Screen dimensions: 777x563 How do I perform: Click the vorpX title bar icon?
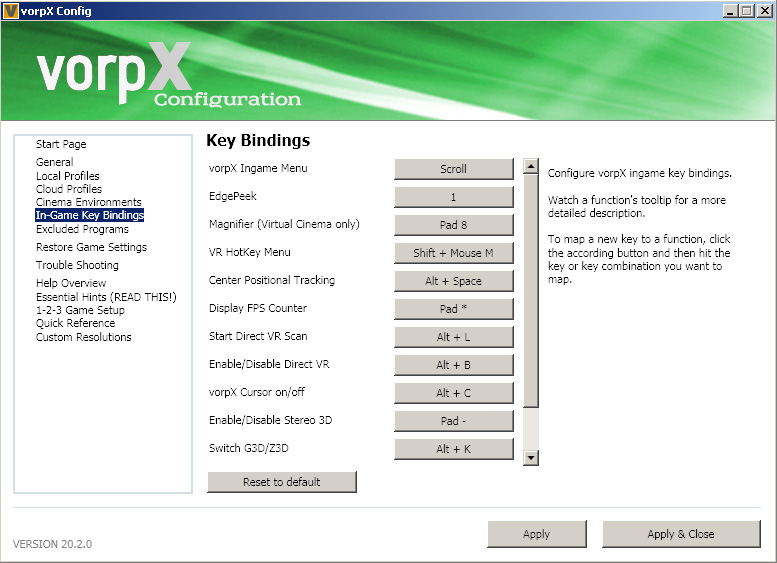pos(10,10)
